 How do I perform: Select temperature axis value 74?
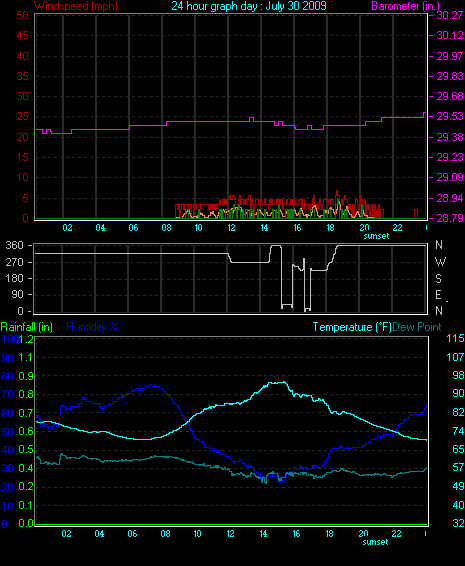click(458, 431)
